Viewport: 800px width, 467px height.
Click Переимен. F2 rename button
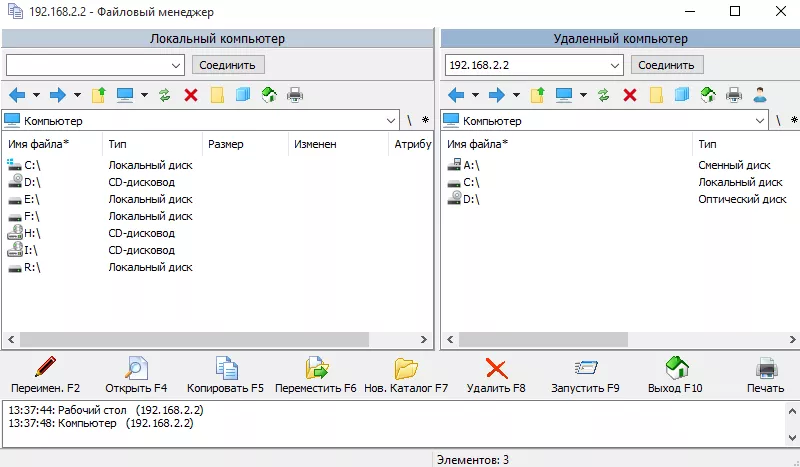(x=45, y=375)
